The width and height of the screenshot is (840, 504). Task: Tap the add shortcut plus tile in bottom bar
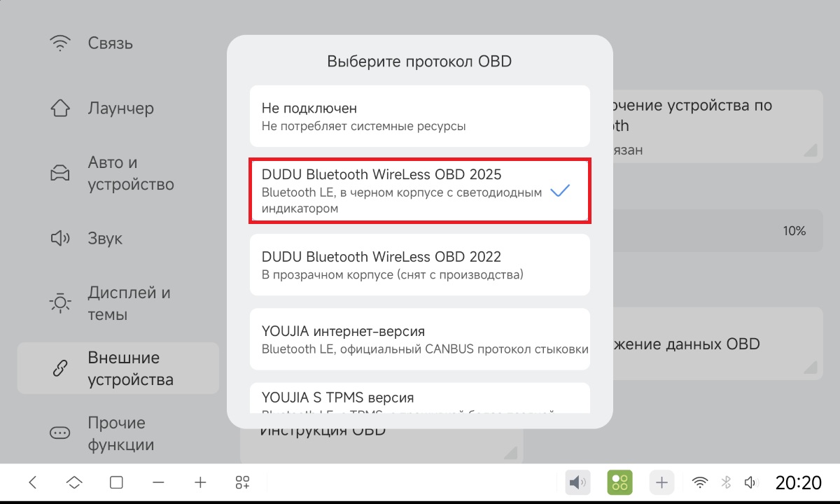661,482
